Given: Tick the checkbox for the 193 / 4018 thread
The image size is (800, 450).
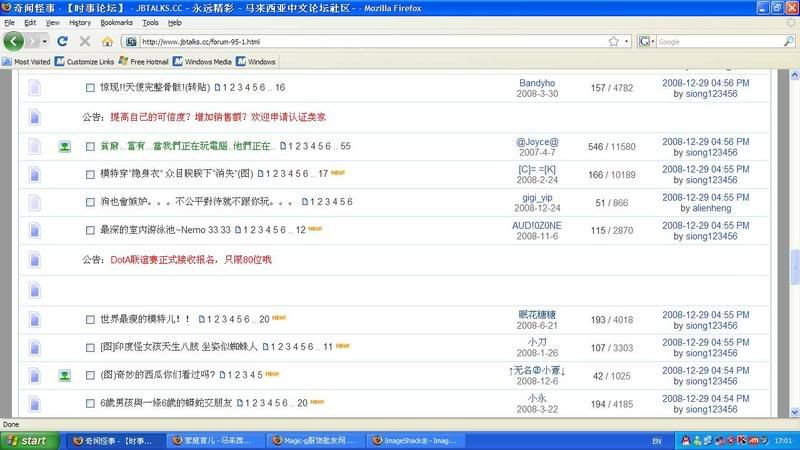Looking at the screenshot, I should point(90,319).
